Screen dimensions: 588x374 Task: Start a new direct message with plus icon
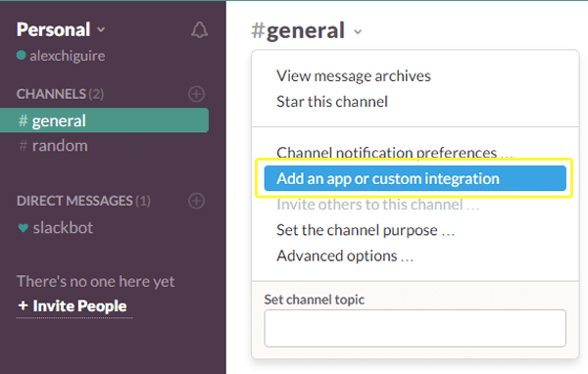[x=197, y=201]
